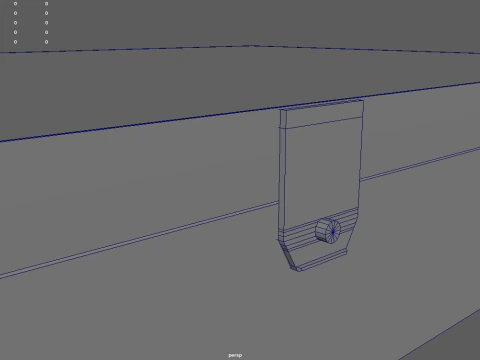The width and height of the screenshot is (480, 360).
Task: Select the small cylinder knob on the latch
Action: tap(328, 231)
